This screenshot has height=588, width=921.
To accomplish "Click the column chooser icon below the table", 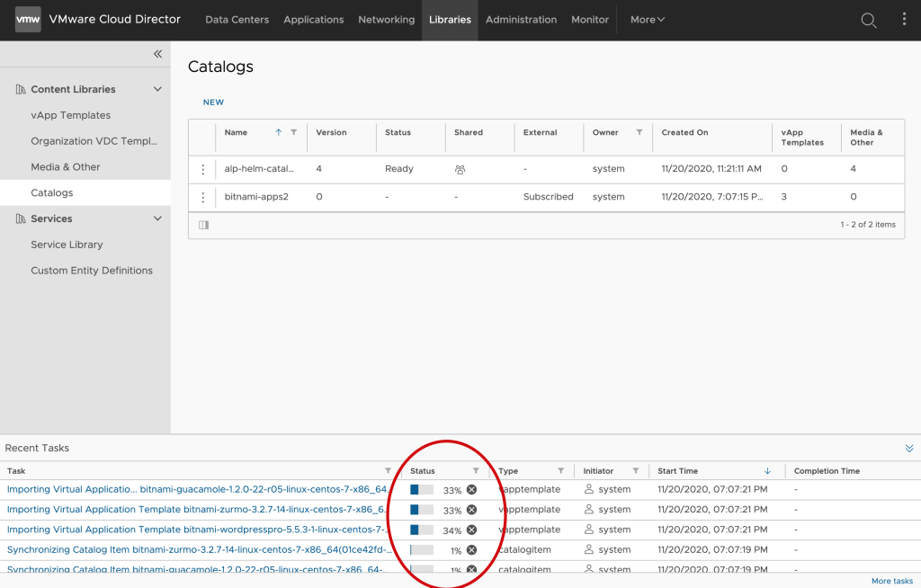I will coord(203,225).
